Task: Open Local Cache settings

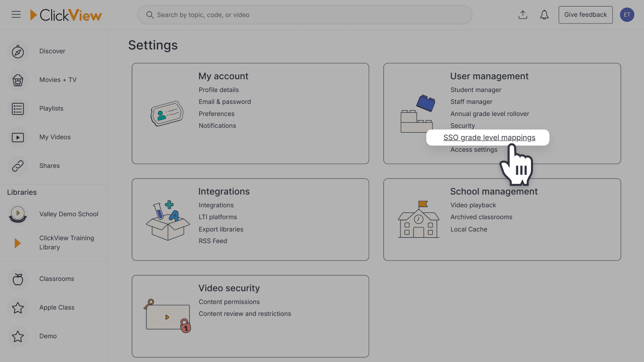Action: coord(469,229)
